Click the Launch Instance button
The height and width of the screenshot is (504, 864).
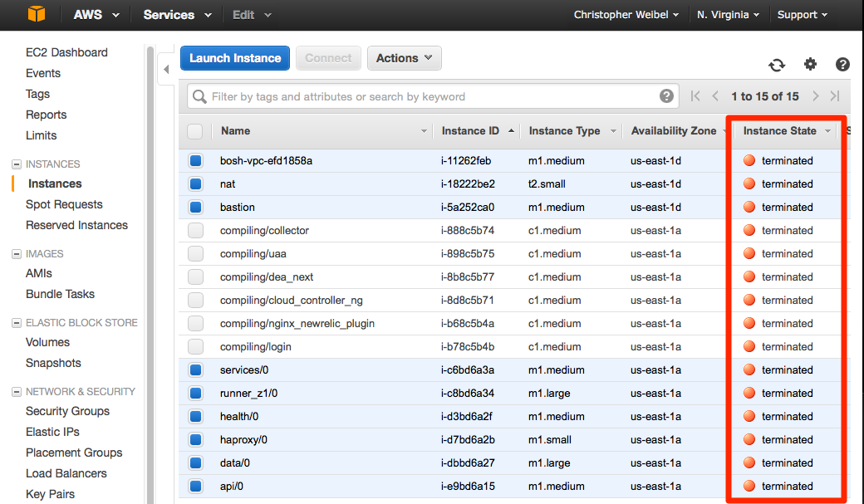pos(235,58)
